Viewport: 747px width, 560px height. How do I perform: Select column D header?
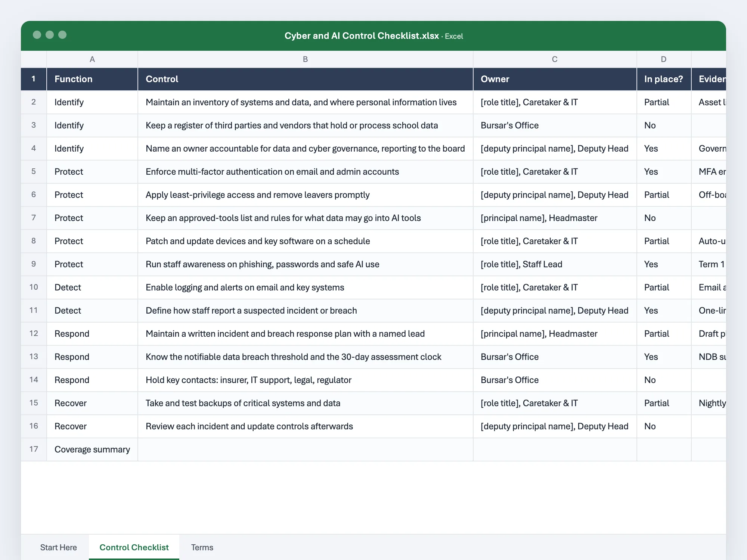(664, 59)
